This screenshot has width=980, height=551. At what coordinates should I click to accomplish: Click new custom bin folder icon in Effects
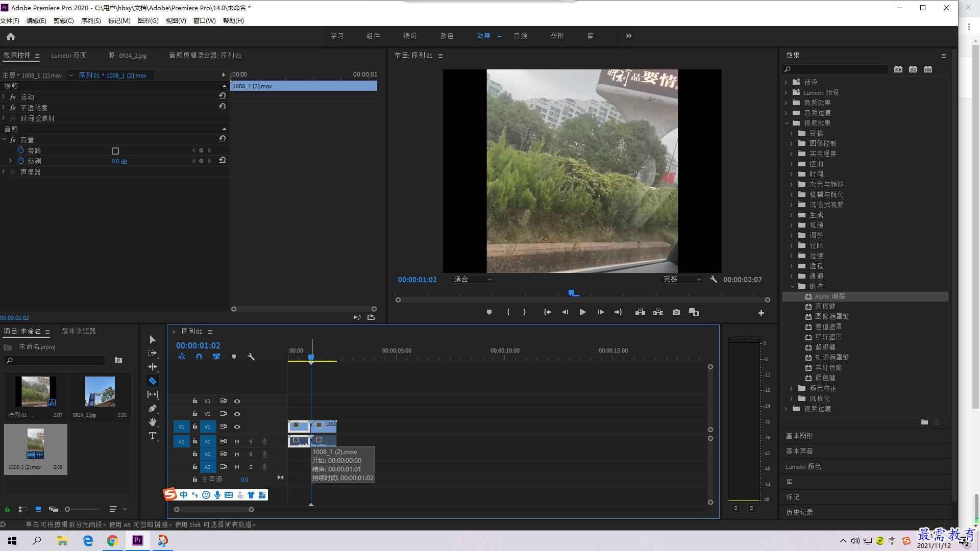924,422
